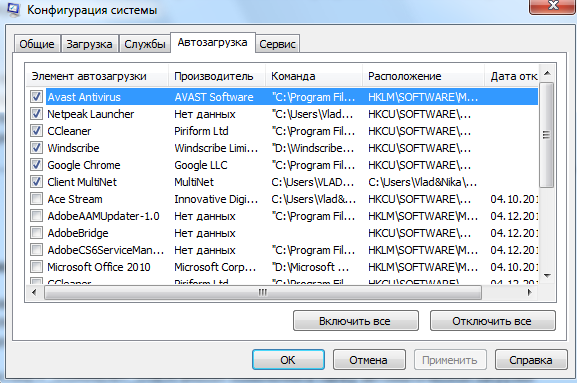Viewport: 577px width, 383px height.
Task: Sort by Дата отключения column header
Action: click(511, 76)
